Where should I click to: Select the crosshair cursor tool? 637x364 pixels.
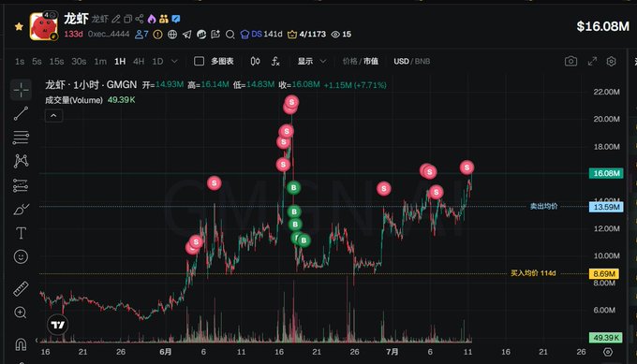(21, 90)
